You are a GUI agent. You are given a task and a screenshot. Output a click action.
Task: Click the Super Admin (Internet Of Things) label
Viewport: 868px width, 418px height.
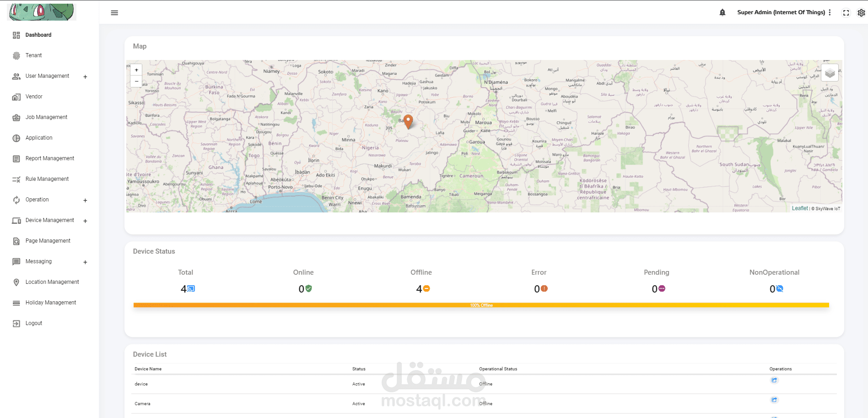pyautogui.click(x=781, y=12)
